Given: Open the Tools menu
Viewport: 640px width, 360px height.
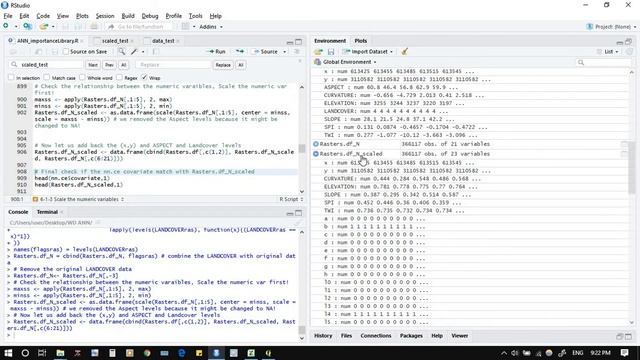Looking at the screenshot, I should tap(196, 16).
